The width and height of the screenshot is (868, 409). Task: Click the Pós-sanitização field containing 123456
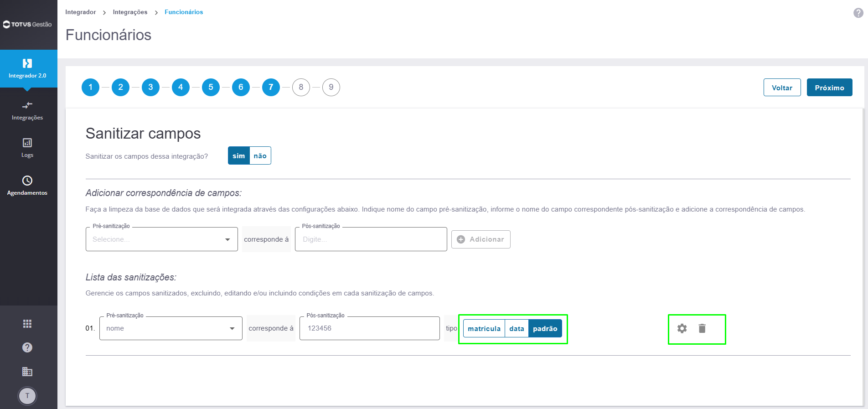pyautogui.click(x=370, y=328)
